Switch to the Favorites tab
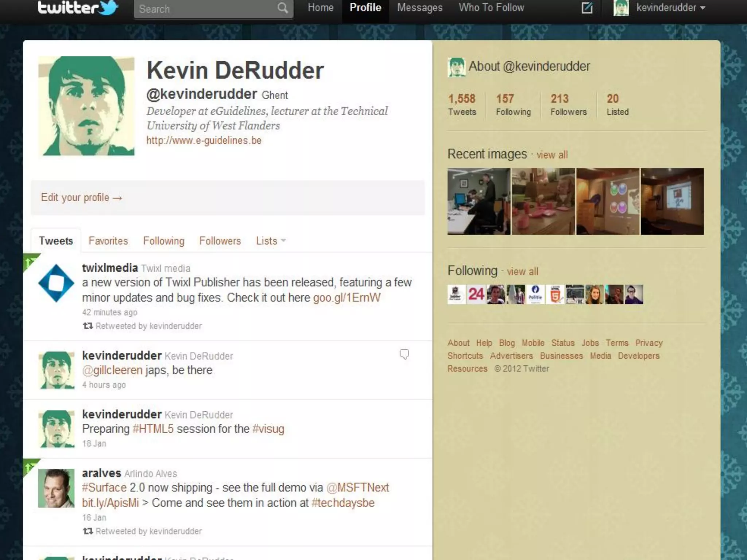The width and height of the screenshot is (747, 560). coord(108,241)
